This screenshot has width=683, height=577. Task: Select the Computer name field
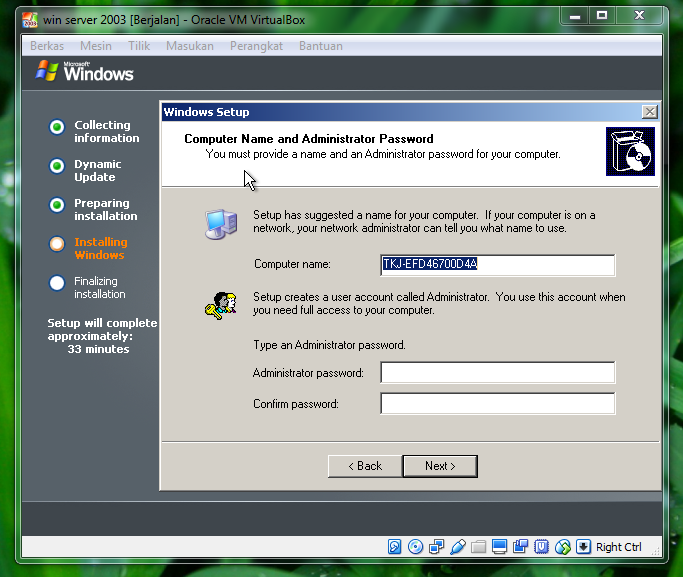497,265
